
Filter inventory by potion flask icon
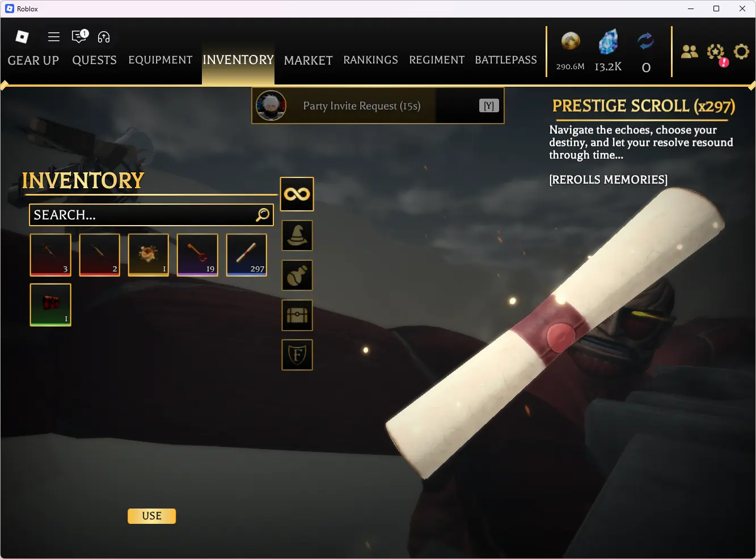point(297,276)
